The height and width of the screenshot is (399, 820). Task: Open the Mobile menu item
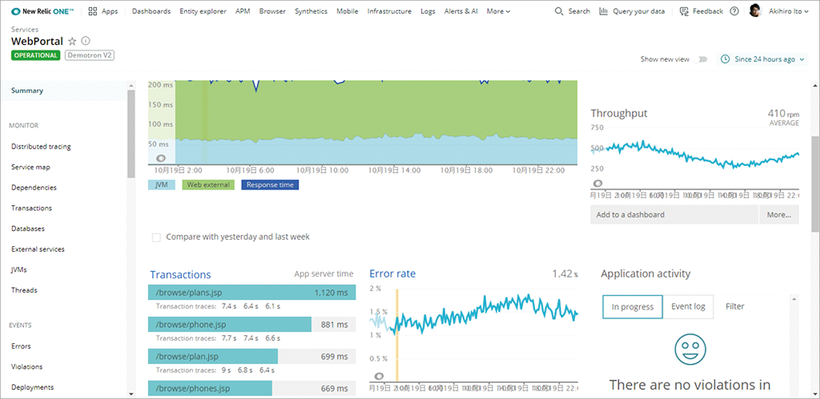(x=347, y=11)
